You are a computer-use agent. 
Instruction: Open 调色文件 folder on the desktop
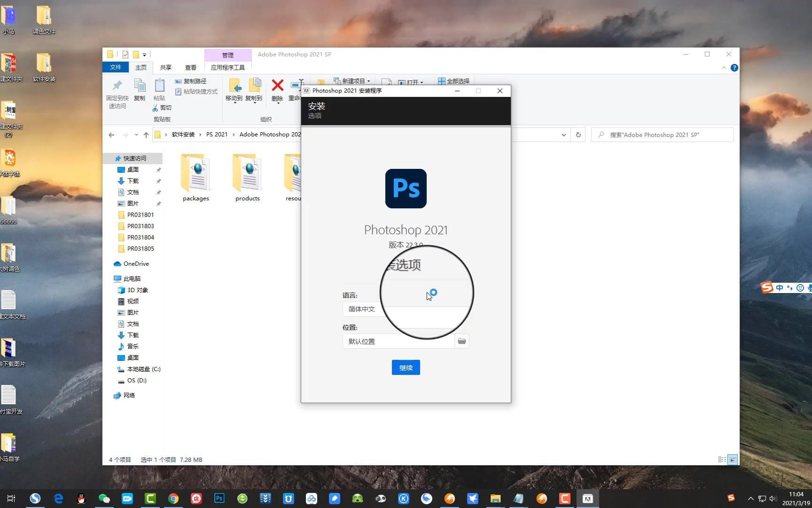click(44, 20)
